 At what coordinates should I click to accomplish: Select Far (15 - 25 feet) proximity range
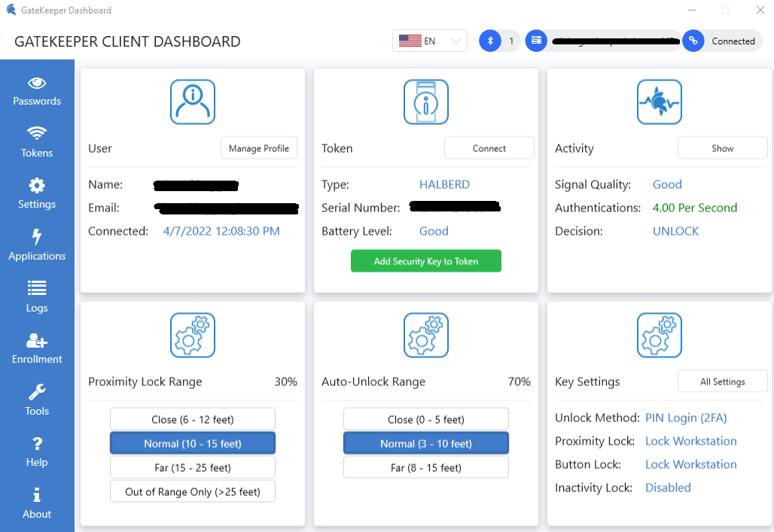click(x=193, y=467)
